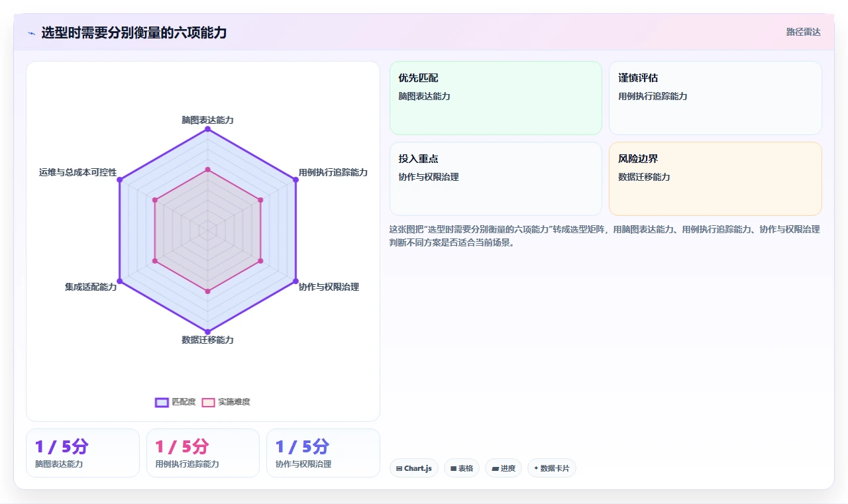
Task: Click the purple data point at 脑图表达能力 vertex
Action: pos(207,129)
